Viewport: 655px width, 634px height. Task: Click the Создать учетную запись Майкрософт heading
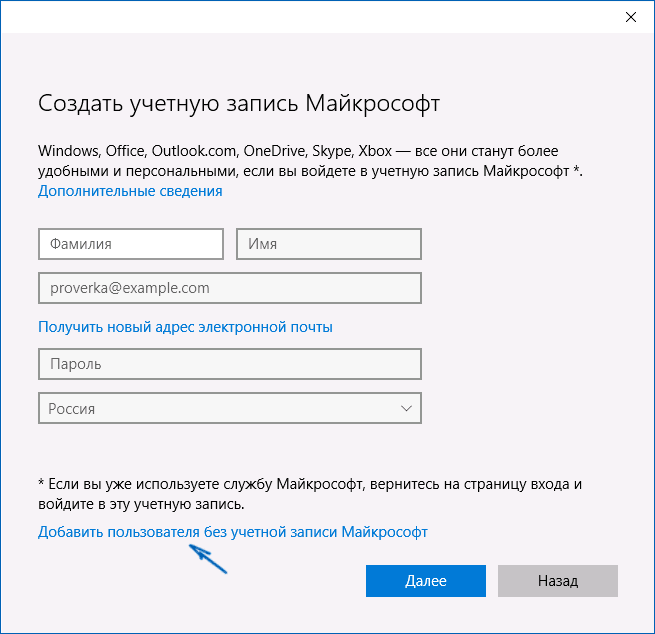click(238, 104)
